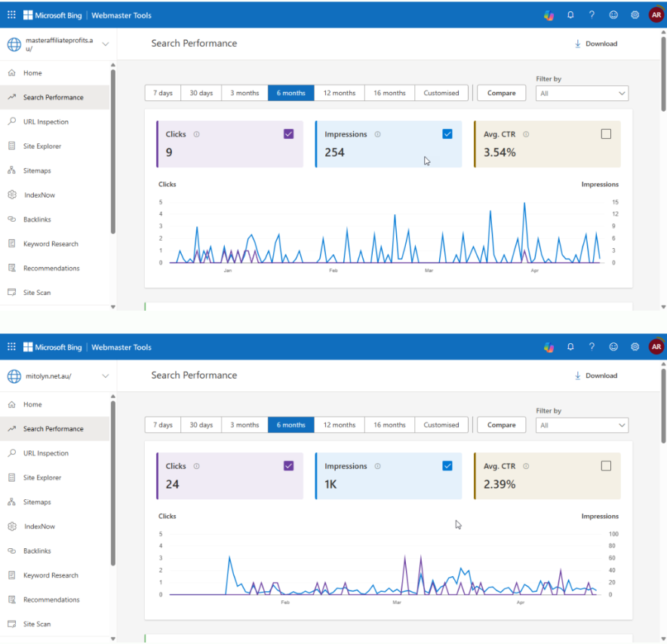Download the masteraffiliateprofits Search Performance report
This screenshot has width=667, height=644.
596,44
